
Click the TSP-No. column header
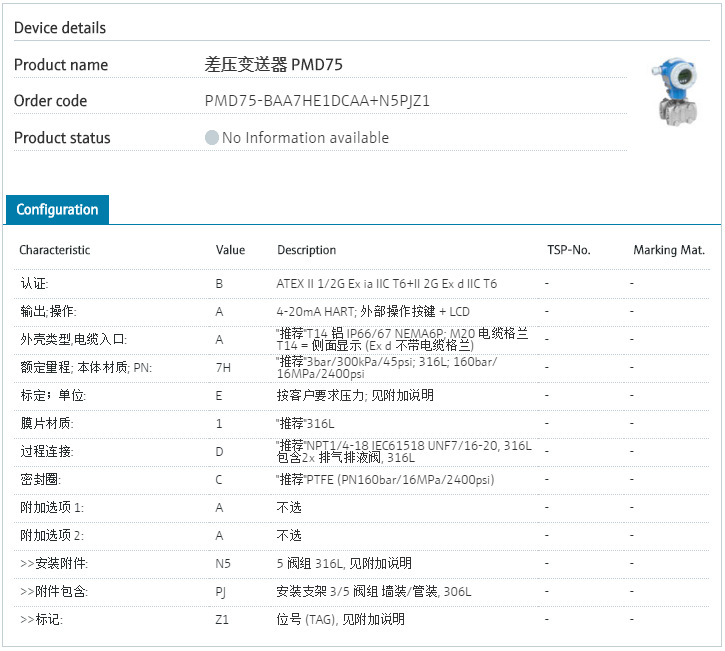[569, 250]
